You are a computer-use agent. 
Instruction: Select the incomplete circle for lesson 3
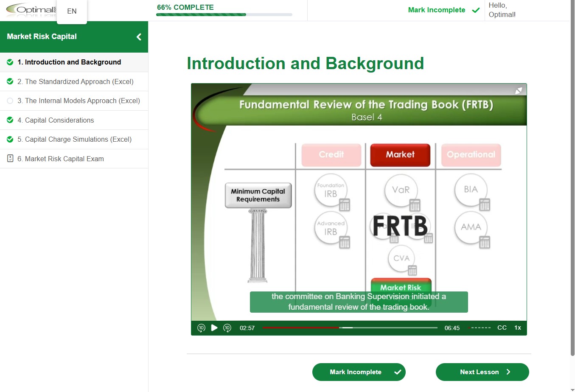pos(10,101)
